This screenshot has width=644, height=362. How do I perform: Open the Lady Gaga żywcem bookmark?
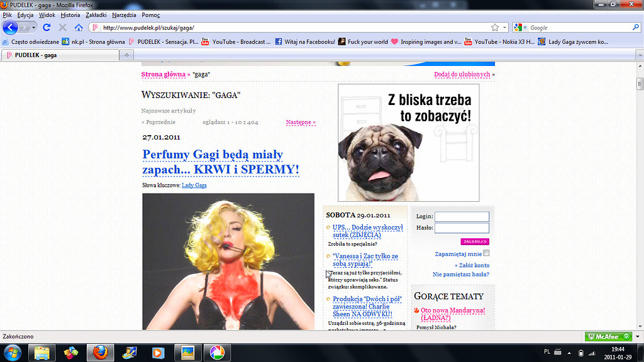pyautogui.click(x=573, y=42)
